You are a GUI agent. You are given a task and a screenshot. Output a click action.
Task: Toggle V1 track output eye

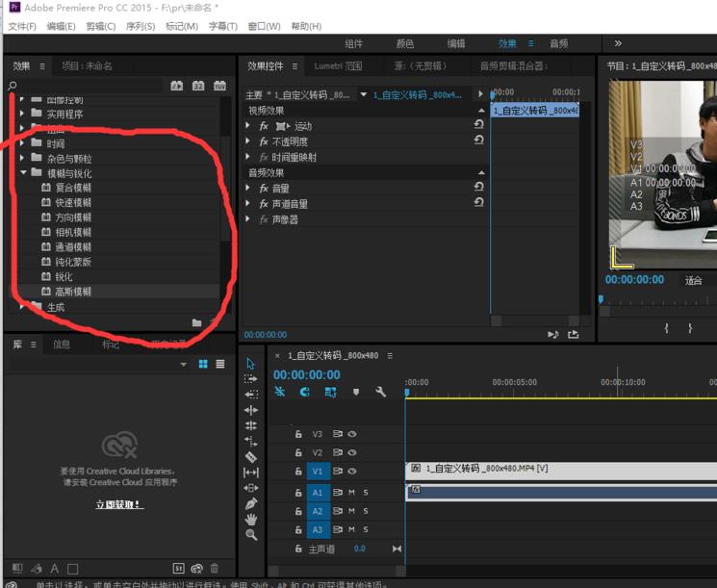point(352,472)
